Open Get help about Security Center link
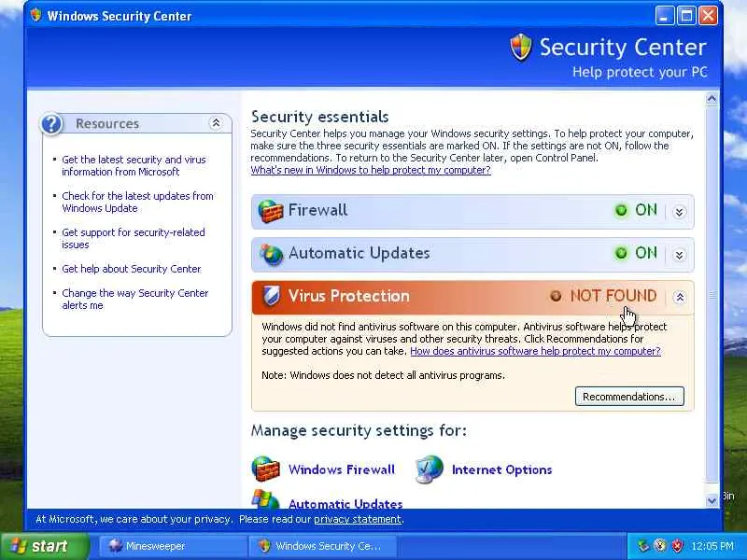Image resolution: width=747 pixels, height=560 pixels. click(132, 269)
